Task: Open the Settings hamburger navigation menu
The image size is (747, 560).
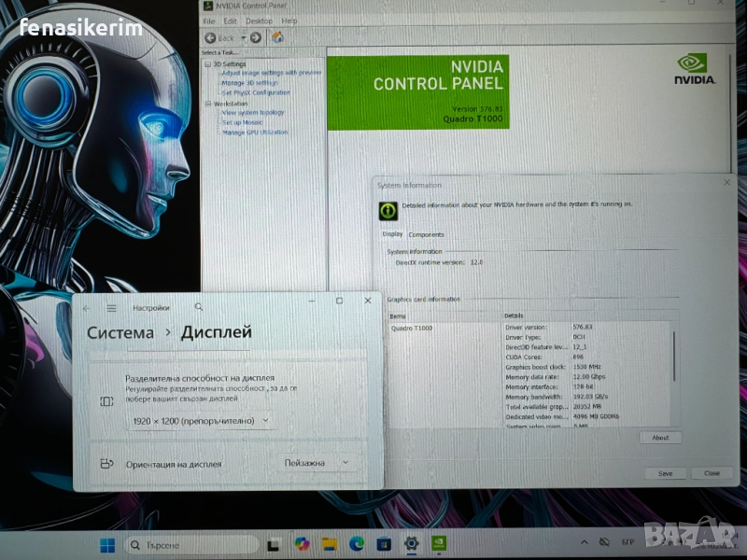Action: 111,309
